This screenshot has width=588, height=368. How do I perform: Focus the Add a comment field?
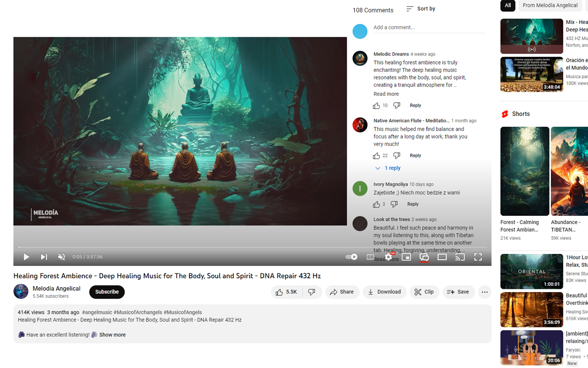click(x=429, y=28)
